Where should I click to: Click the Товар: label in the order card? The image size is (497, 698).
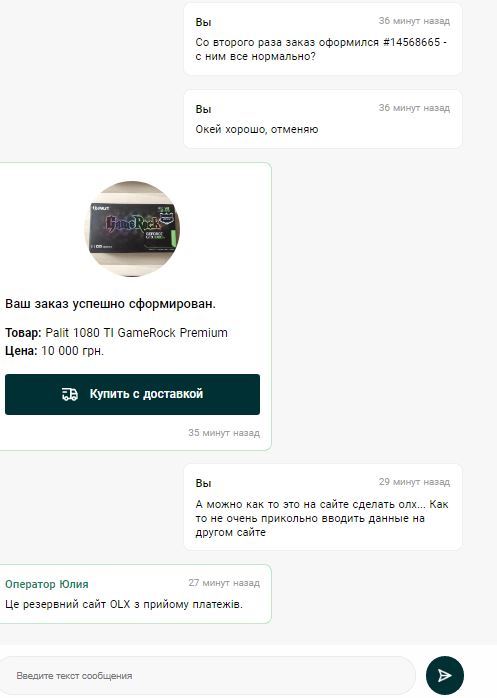coord(23,333)
